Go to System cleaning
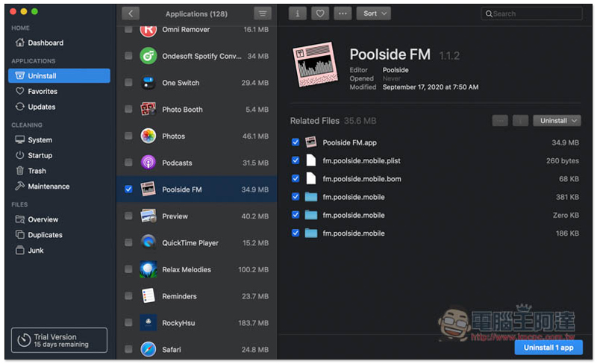The image size is (597, 364). point(34,139)
